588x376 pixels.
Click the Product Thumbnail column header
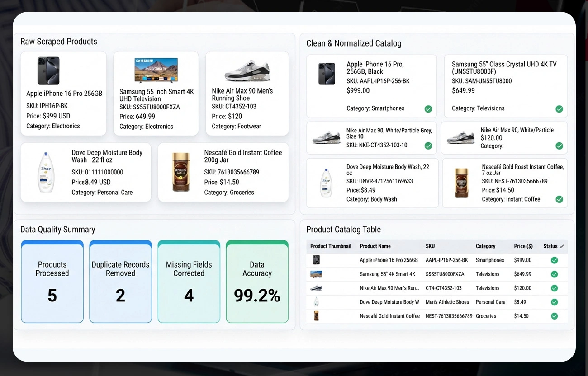(331, 246)
